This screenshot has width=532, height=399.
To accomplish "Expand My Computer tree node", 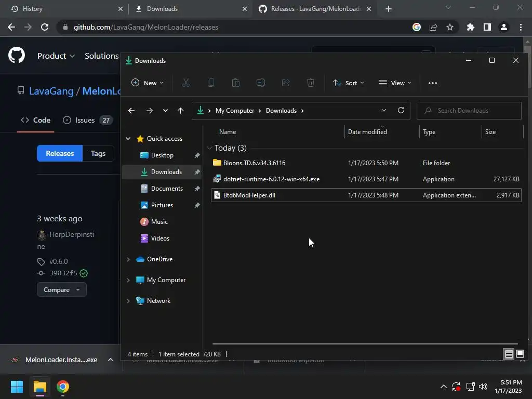I will tap(128, 280).
